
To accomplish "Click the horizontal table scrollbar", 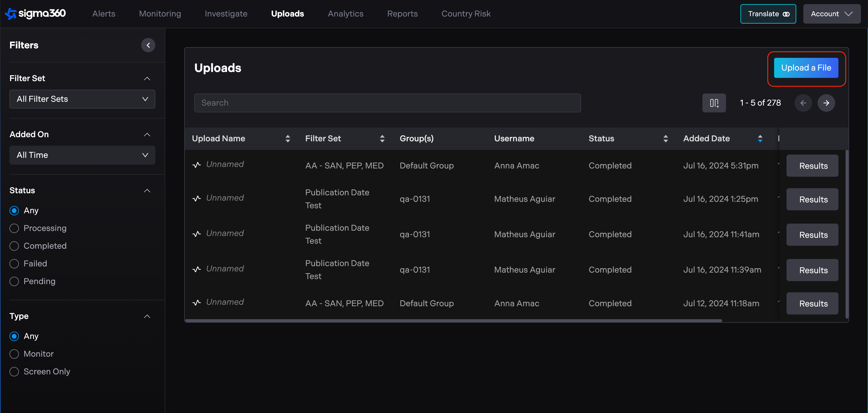I will pos(453,321).
